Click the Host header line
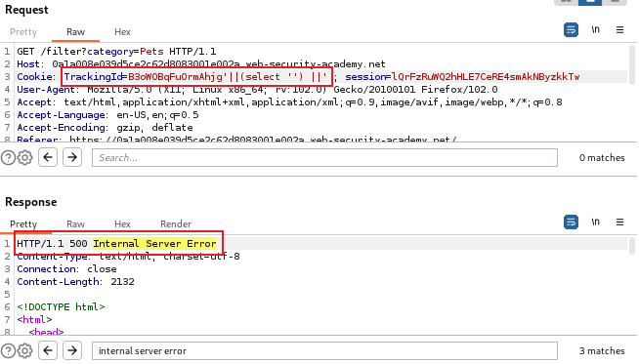This screenshot has width=639, height=364. (201, 64)
